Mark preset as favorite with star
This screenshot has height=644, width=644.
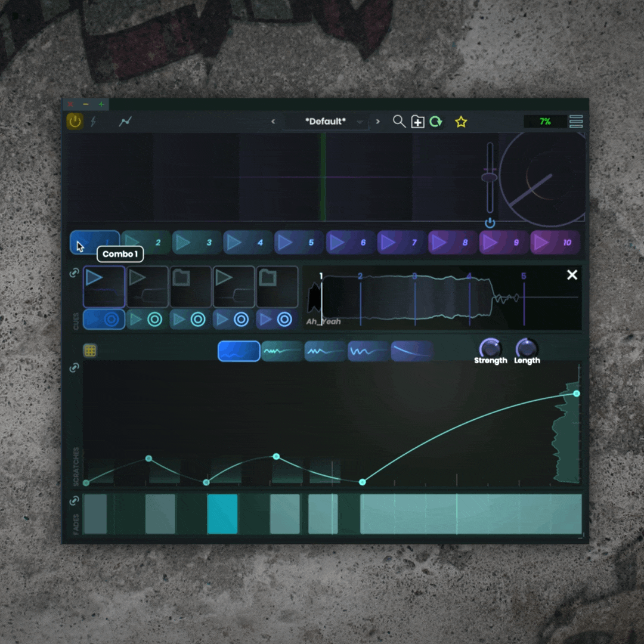pyautogui.click(x=461, y=122)
